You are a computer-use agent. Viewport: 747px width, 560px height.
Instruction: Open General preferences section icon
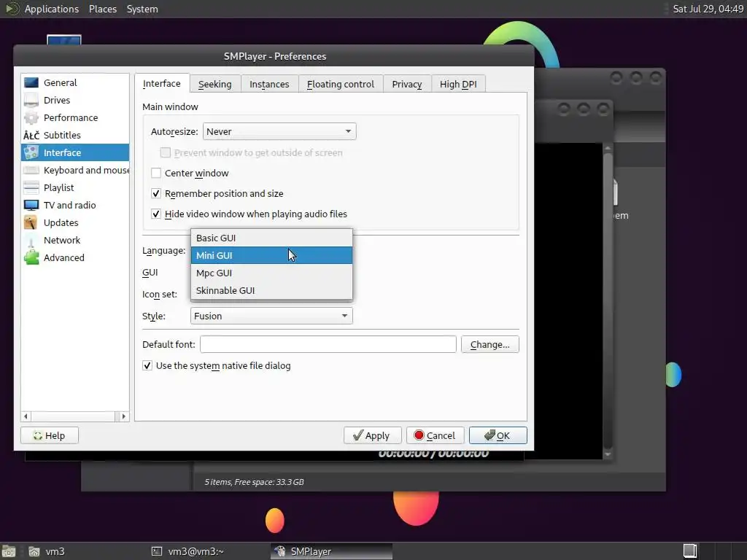tap(31, 82)
